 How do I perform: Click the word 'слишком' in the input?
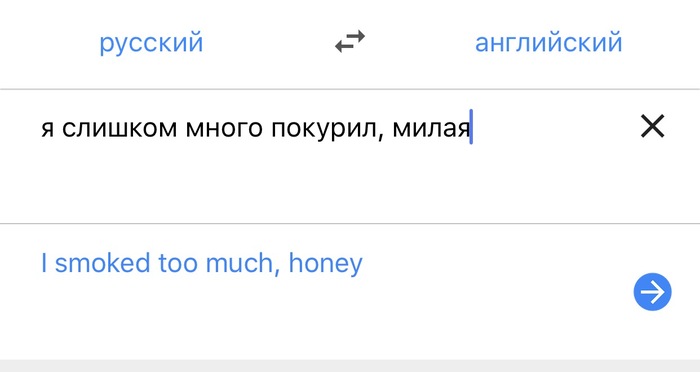(x=119, y=128)
